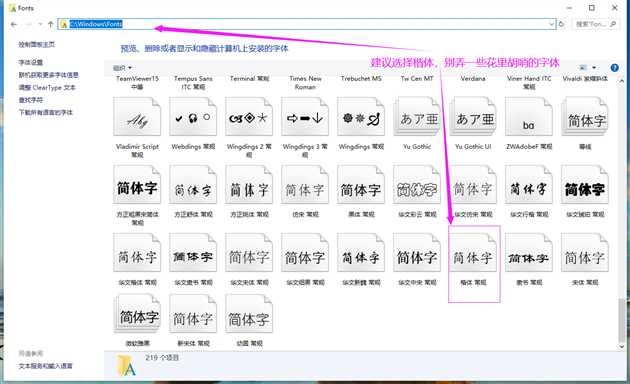The image size is (630, 384).
Task: Select the 华文隶书 font icon
Action: [x=193, y=253]
